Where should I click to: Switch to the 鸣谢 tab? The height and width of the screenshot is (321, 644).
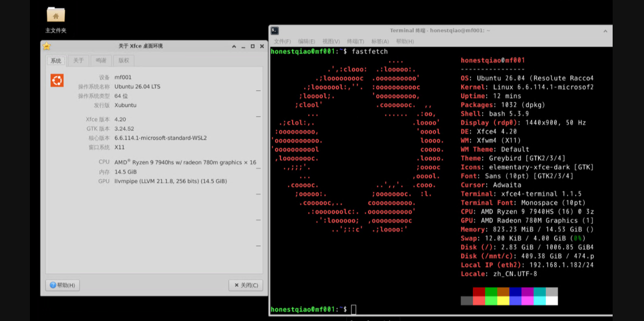(x=101, y=61)
